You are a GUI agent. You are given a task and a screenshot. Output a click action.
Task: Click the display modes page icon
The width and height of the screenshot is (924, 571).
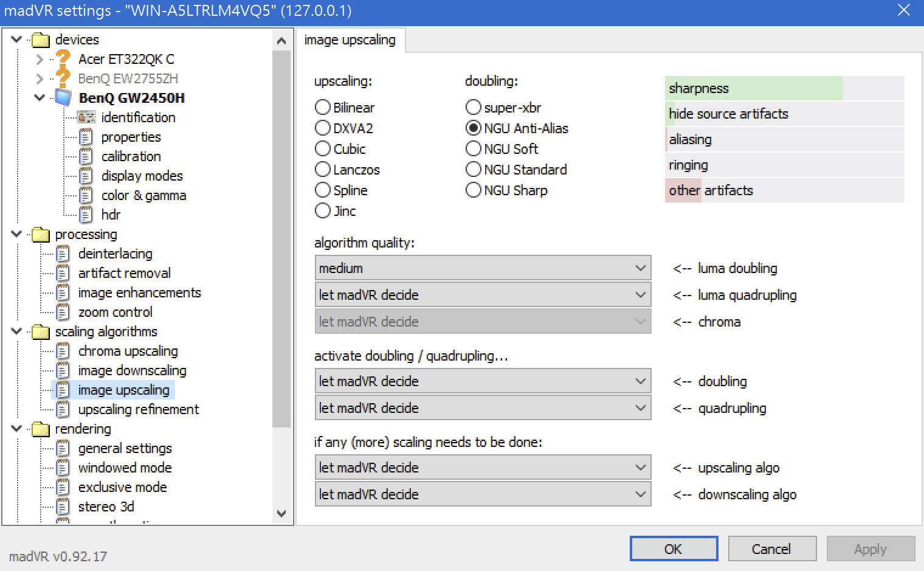[x=86, y=176]
